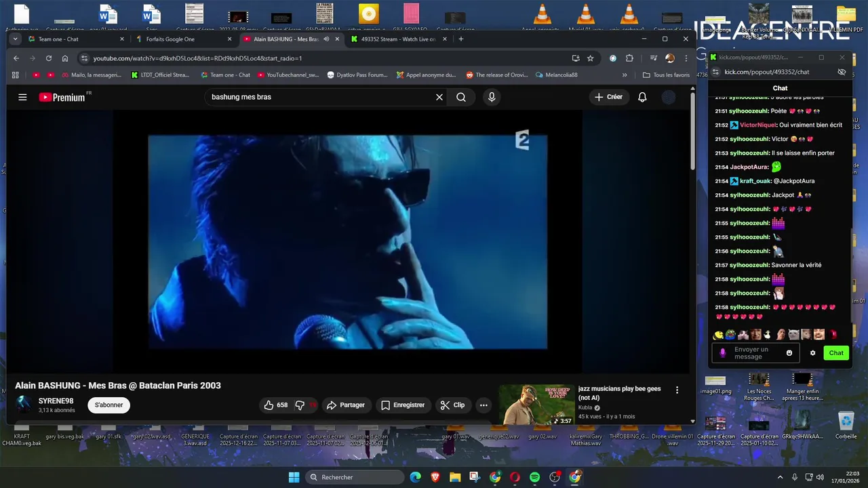Click the Clip button
The image size is (868, 488).
click(x=452, y=405)
